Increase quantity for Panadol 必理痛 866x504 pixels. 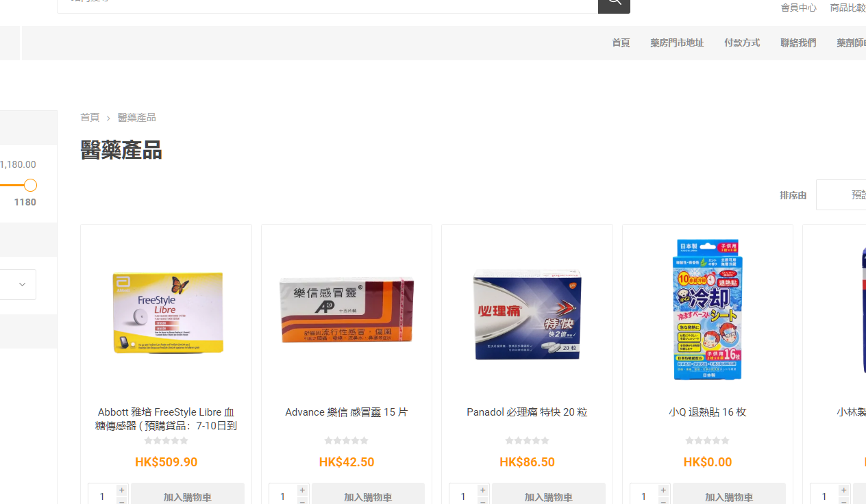point(483,490)
